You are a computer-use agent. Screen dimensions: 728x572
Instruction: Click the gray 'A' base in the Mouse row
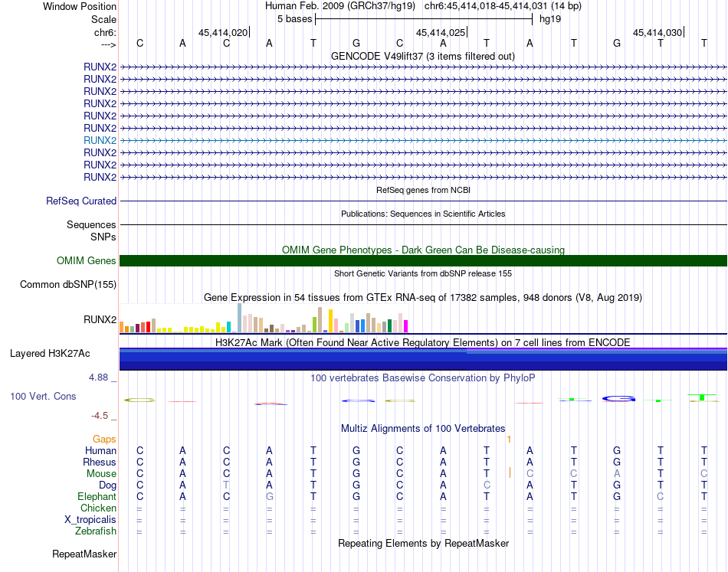point(617,474)
